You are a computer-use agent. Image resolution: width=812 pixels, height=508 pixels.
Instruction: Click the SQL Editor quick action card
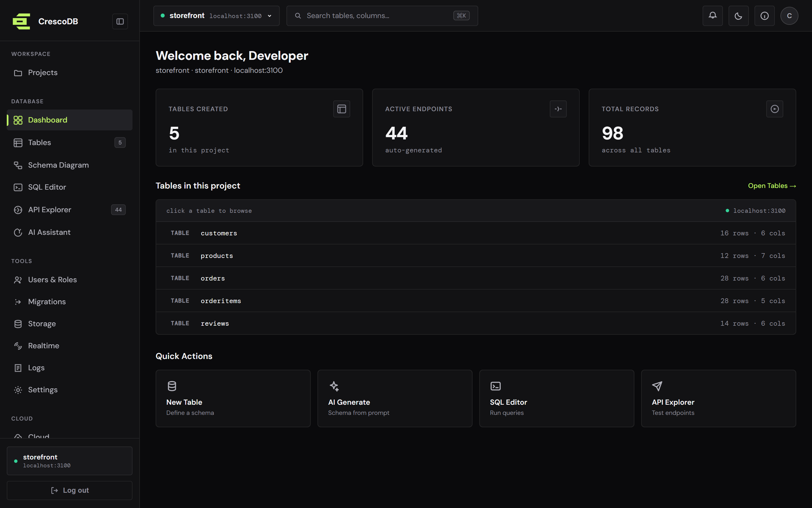point(557,398)
